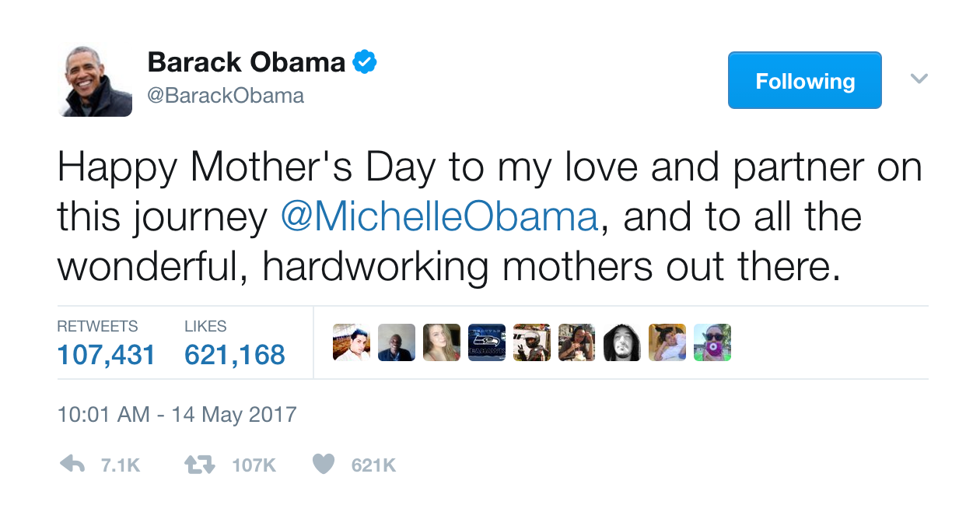Image resolution: width=980 pixels, height=523 pixels.
Task: Open the liker avatar holding pink camera
Action: (x=712, y=342)
